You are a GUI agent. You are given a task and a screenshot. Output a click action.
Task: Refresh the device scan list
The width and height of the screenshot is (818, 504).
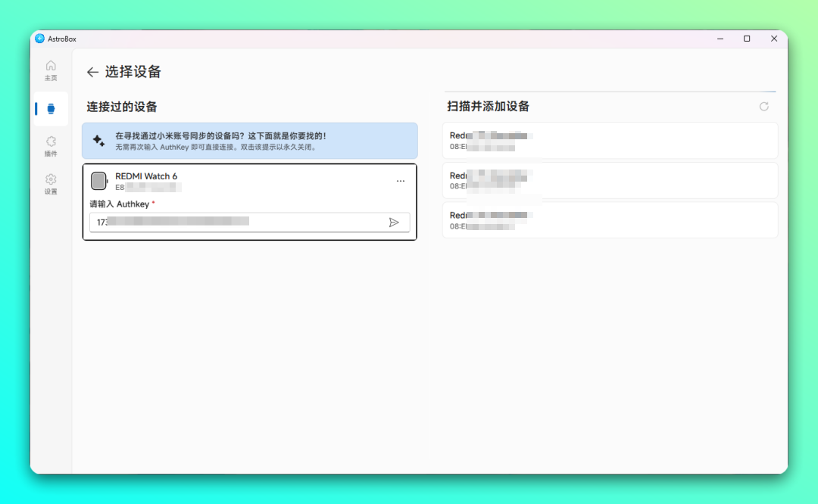click(x=764, y=107)
